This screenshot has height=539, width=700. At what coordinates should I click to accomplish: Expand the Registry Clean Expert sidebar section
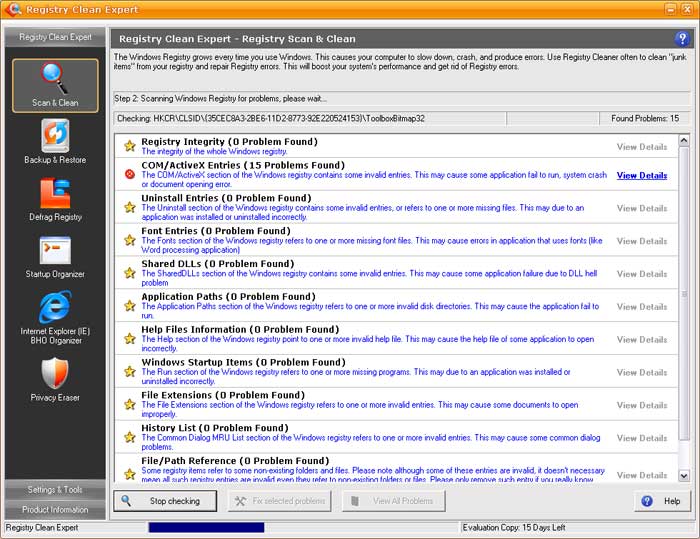click(x=55, y=37)
